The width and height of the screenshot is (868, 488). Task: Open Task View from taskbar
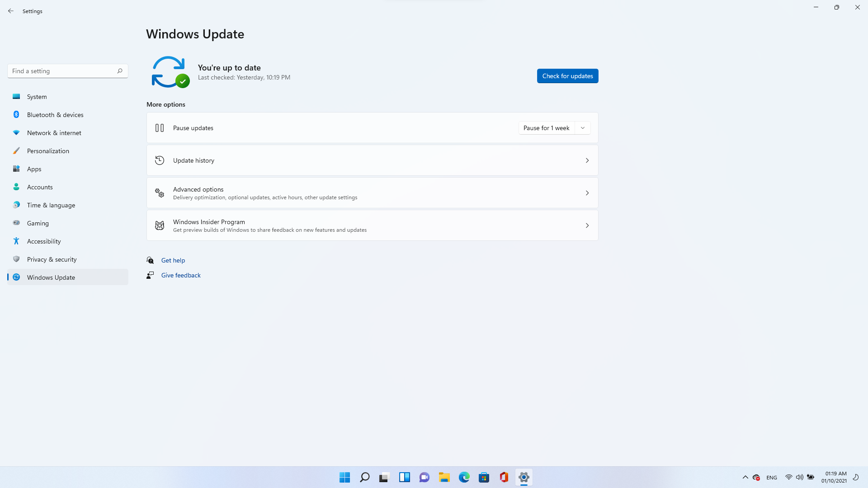point(384,477)
